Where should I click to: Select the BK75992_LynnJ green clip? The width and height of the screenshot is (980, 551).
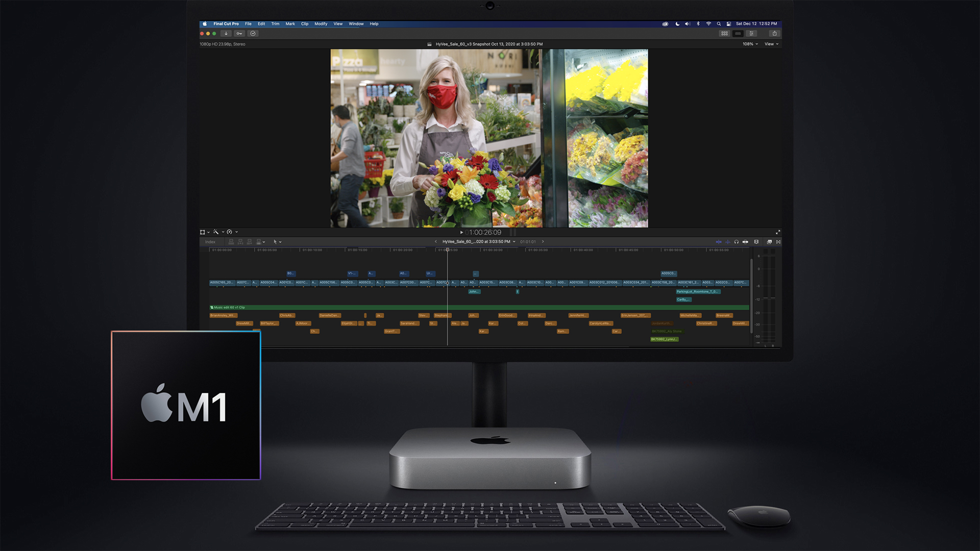pyautogui.click(x=665, y=339)
